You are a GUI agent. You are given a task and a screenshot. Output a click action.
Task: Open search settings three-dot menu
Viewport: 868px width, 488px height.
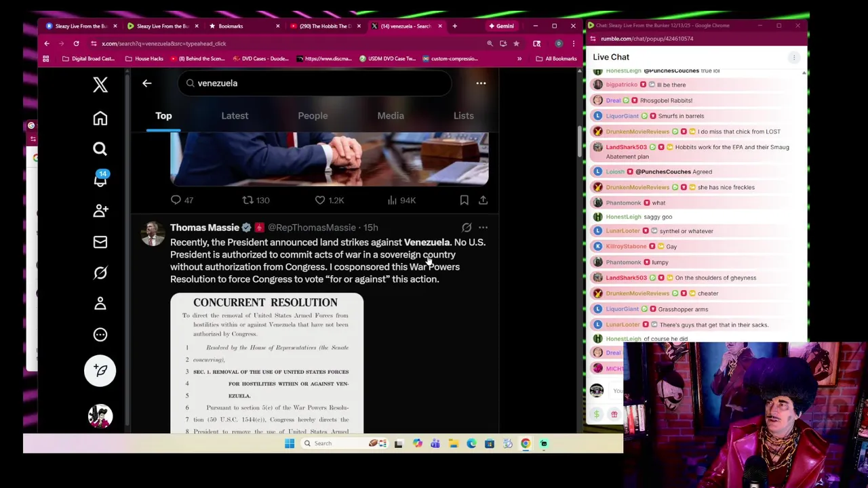point(481,83)
